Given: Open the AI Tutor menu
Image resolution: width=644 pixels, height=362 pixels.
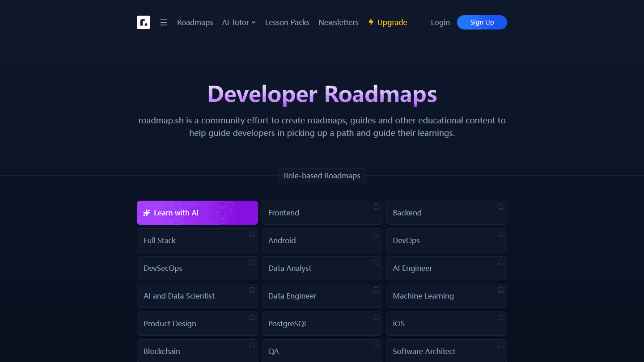Looking at the screenshot, I should (239, 22).
